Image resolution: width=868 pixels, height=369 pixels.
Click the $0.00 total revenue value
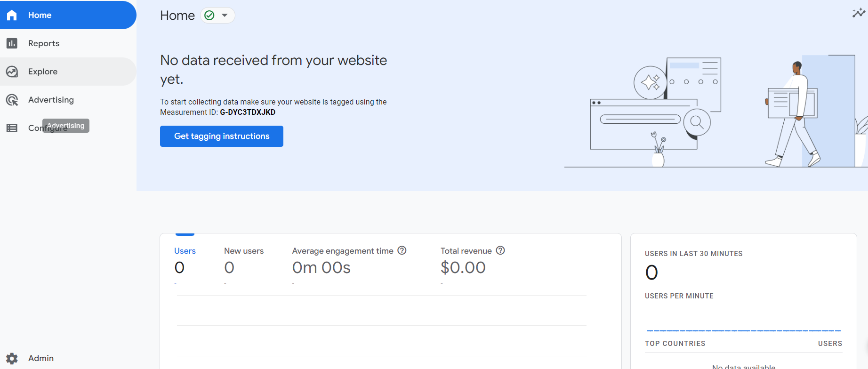point(463,267)
